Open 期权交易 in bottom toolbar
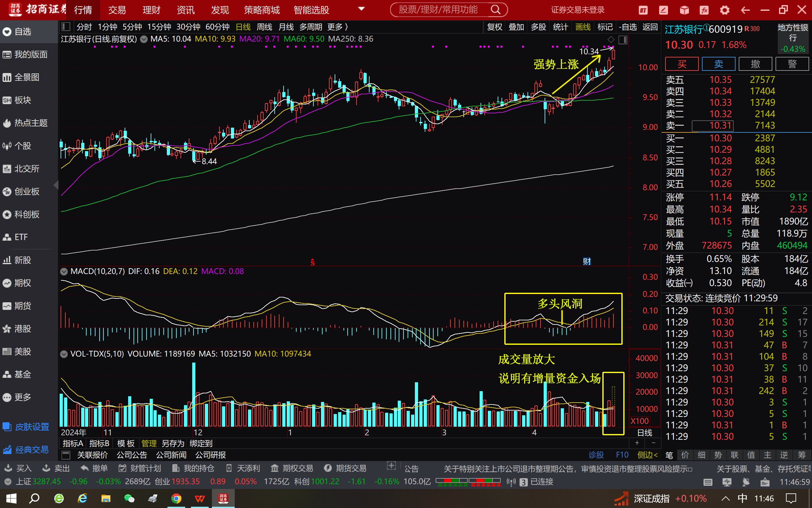The height and width of the screenshot is (508, 812). click(x=292, y=468)
